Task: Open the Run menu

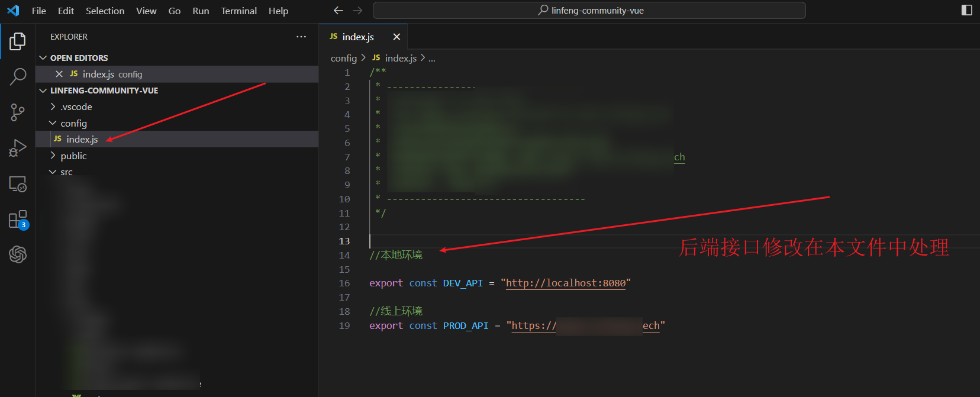Action: [x=201, y=11]
